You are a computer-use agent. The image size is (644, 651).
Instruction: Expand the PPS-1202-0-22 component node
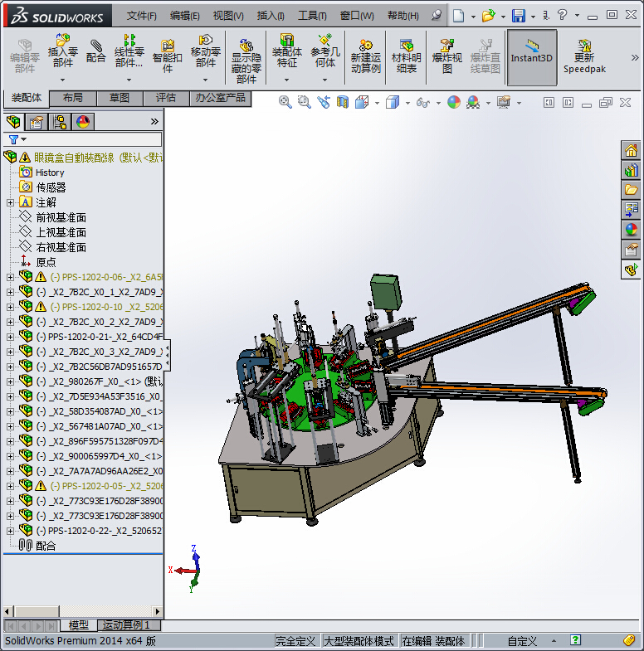(x=11, y=531)
